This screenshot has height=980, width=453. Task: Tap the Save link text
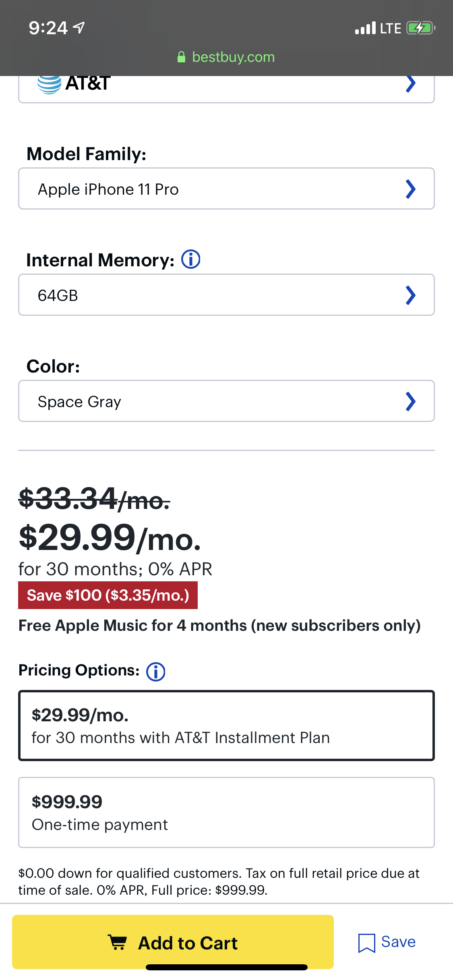(398, 942)
